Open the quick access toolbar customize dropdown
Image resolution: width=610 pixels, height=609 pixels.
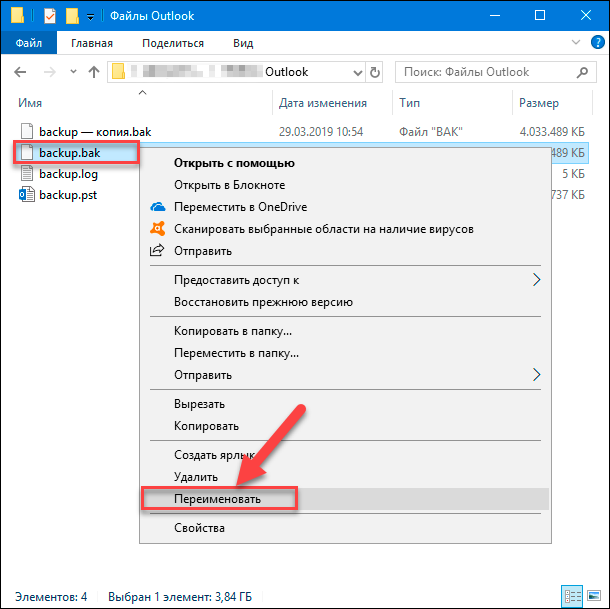tap(90, 17)
